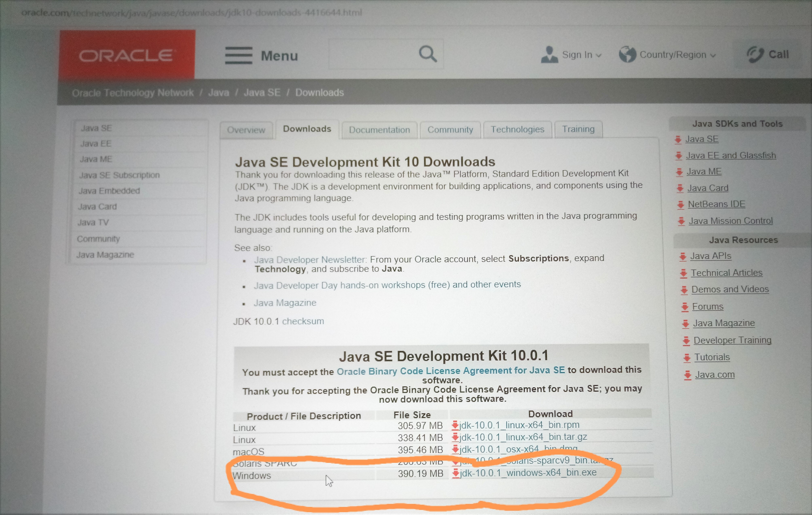
Task: Open Demos and Videos link
Action: [730, 289]
